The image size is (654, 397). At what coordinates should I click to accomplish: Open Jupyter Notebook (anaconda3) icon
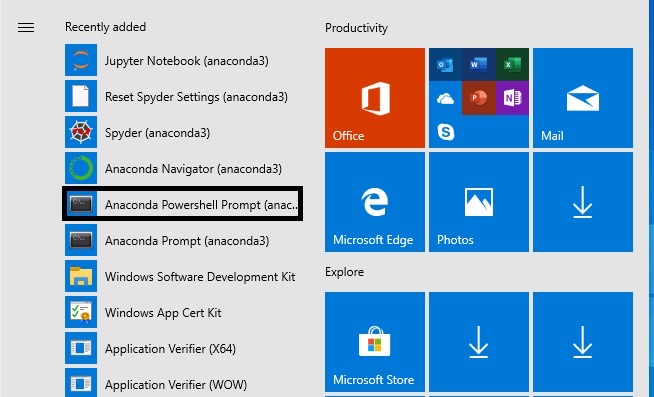click(81, 60)
